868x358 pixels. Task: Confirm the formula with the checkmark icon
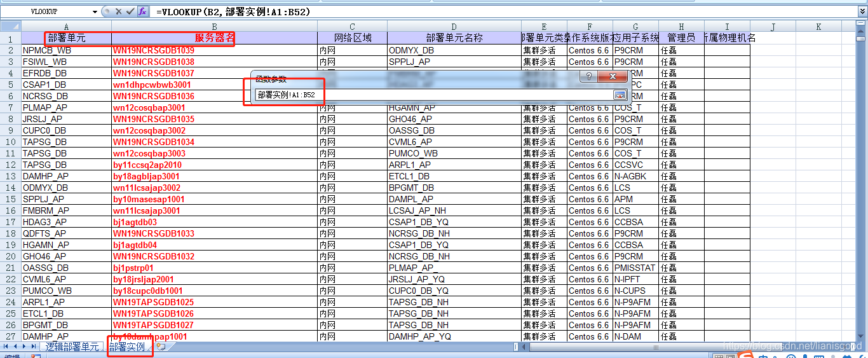click(130, 11)
